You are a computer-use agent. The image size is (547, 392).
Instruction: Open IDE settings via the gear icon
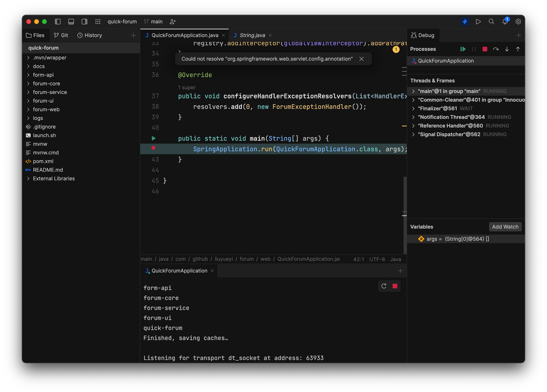click(x=518, y=22)
